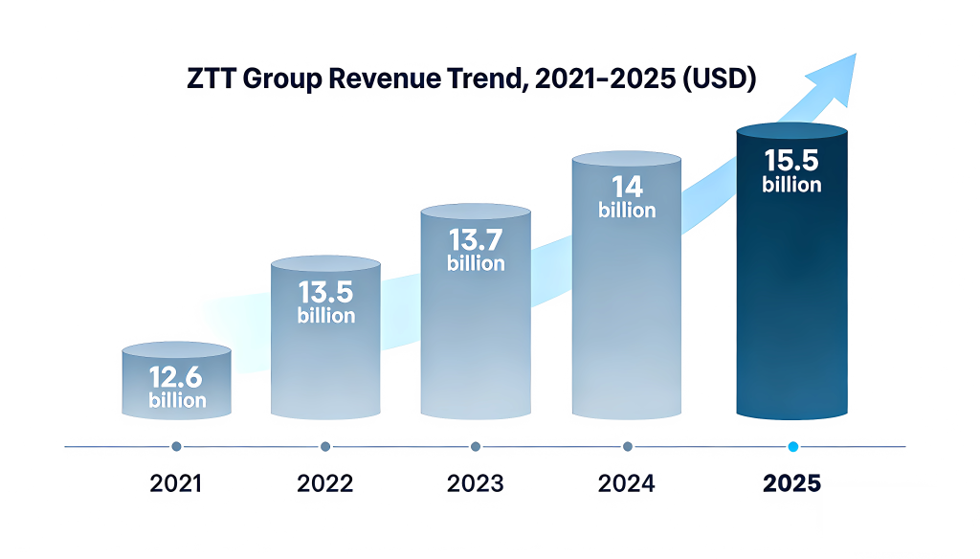Click the 2023 year label
Viewport: 980px width, 559px height.
(476, 483)
